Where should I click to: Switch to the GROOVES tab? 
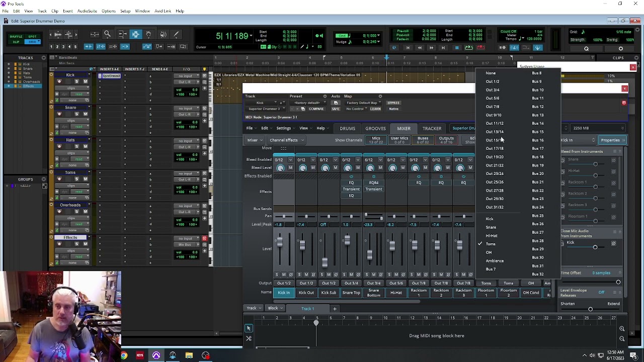click(x=375, y=128)
